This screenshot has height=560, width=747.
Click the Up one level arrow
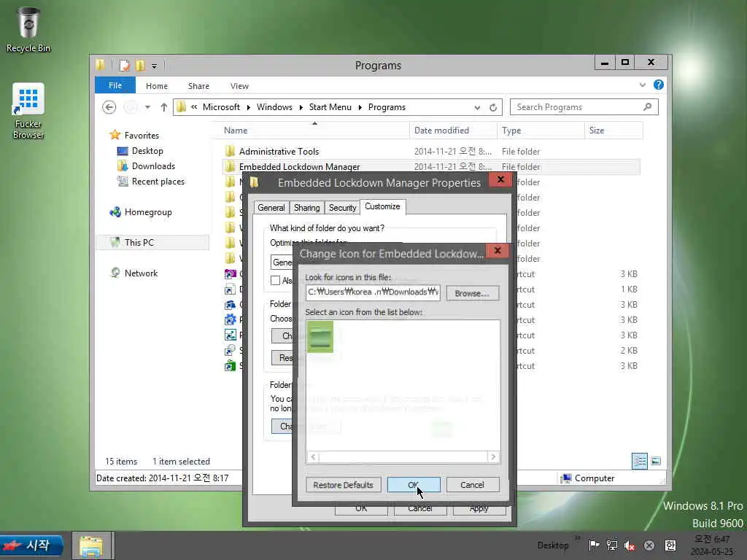click(163, 107)
